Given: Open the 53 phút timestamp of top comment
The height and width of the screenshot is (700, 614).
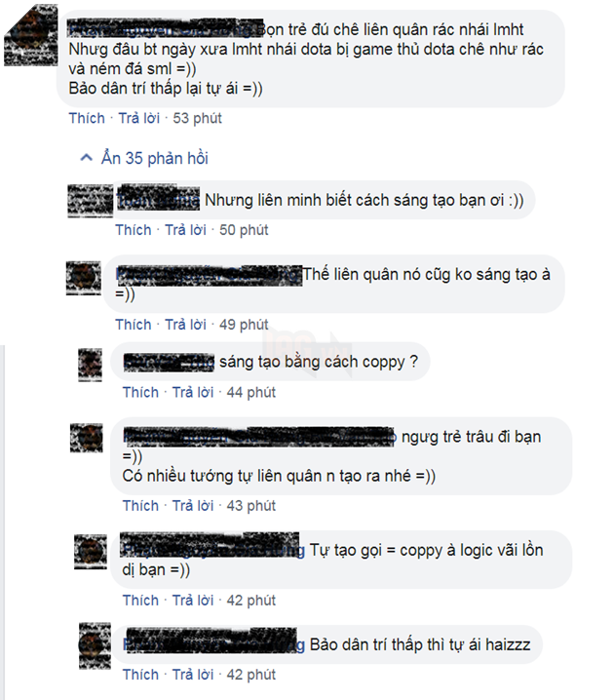Looking at the screenshot, I should pos(197,118).
